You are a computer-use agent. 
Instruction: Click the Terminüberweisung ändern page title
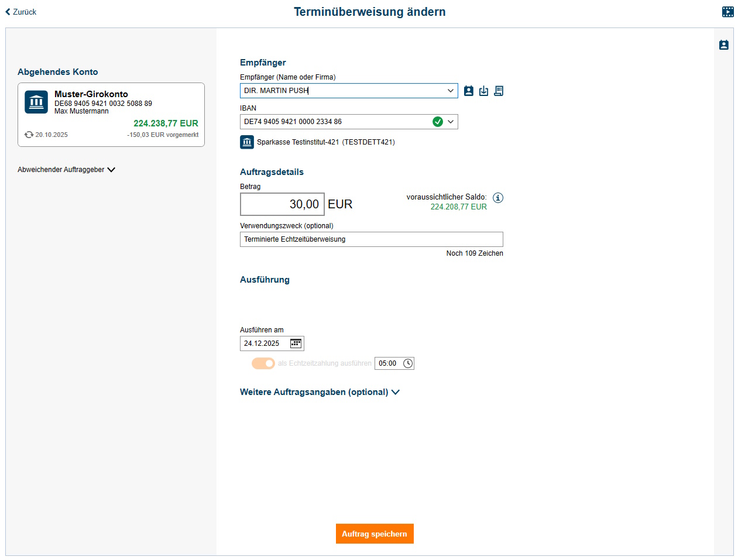tap(369, 11)
